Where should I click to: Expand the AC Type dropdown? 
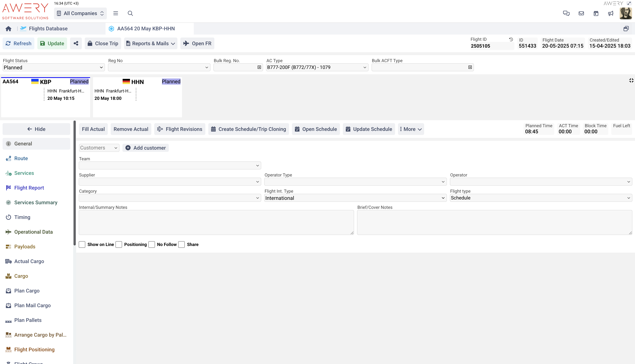[x=317, y=67]
